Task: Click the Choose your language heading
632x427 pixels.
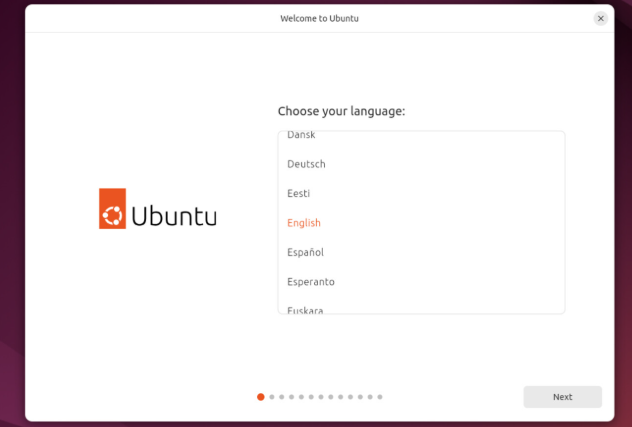Action: pos(341,111)
